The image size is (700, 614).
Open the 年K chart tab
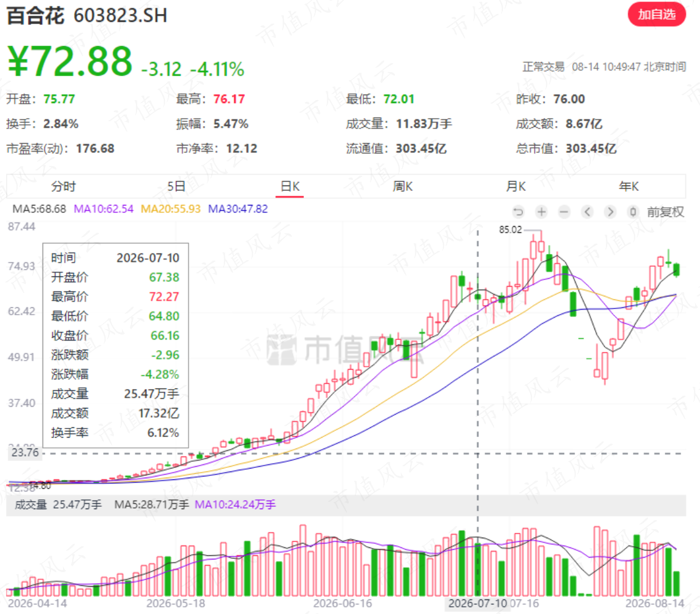[x=628, y=186]
